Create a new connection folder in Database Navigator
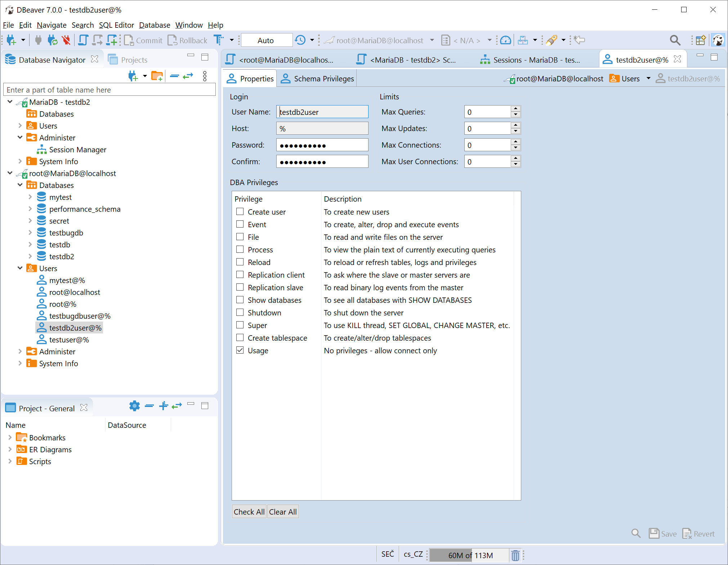728x565 pixels. coord(157,76)
